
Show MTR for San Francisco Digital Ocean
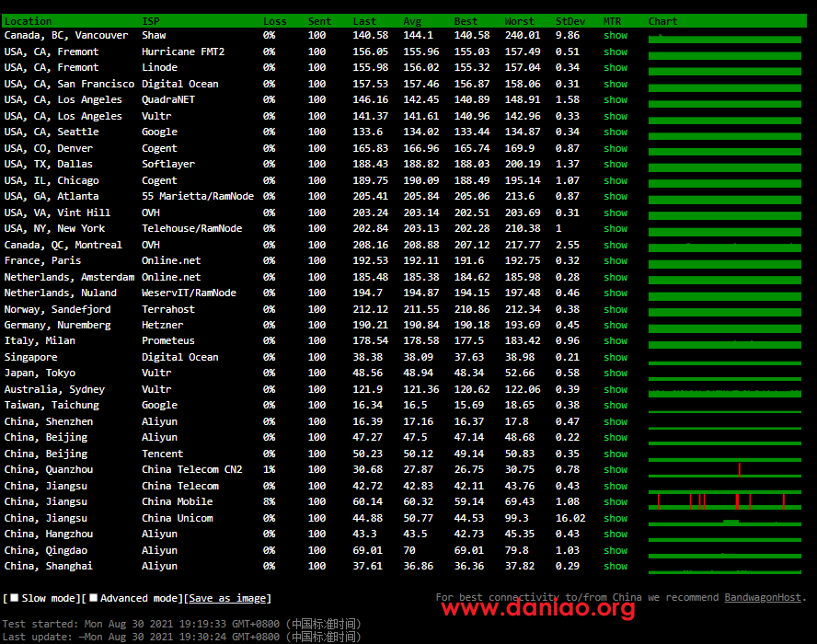(x=616, y=85)
